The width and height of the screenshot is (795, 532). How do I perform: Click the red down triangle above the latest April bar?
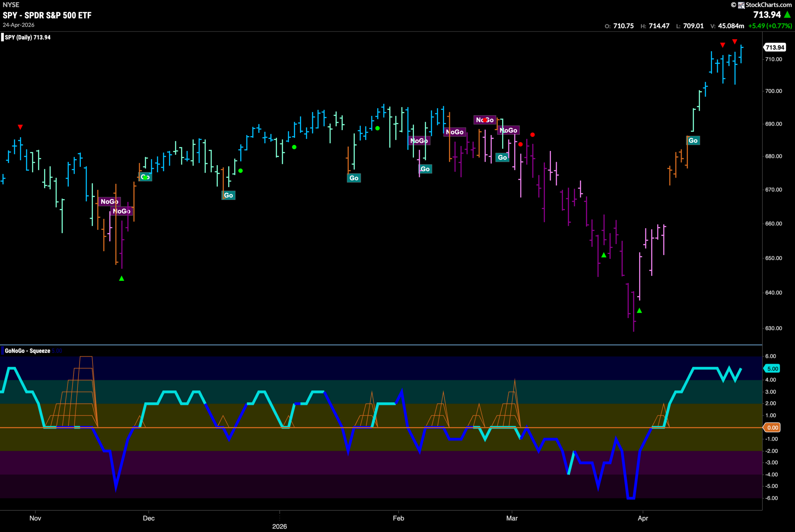tap(735, 41)
